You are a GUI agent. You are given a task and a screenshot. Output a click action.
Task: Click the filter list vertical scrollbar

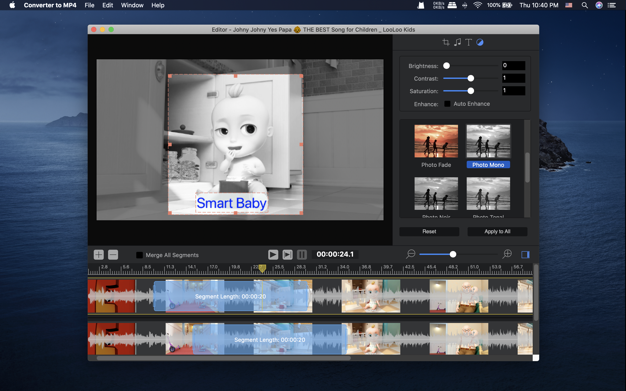[x=527, y=168]
